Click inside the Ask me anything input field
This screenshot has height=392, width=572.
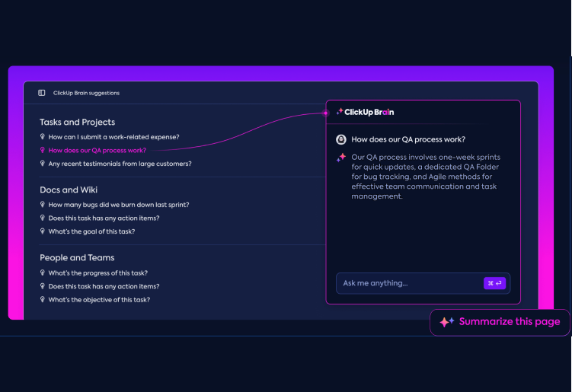coord(408,283)
